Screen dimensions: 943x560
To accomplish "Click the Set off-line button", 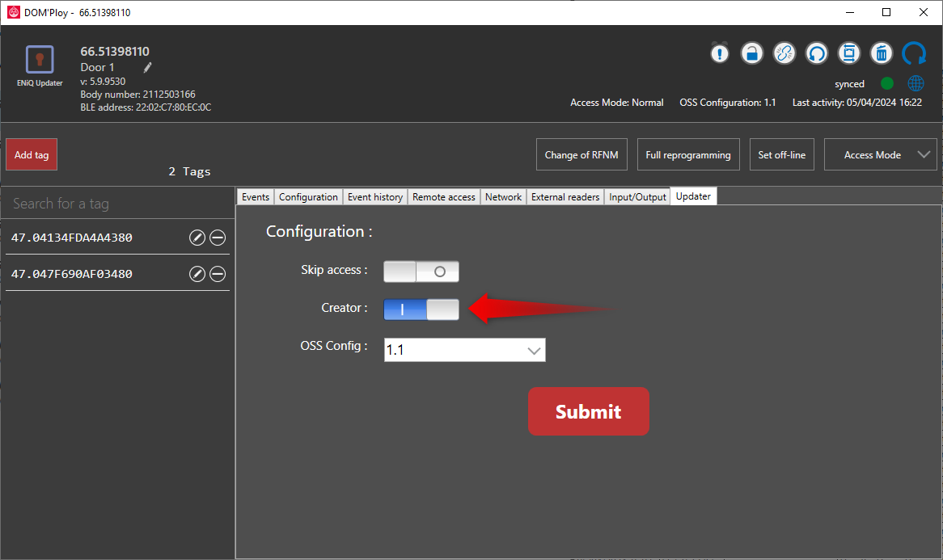I will (x=782, y=155).
